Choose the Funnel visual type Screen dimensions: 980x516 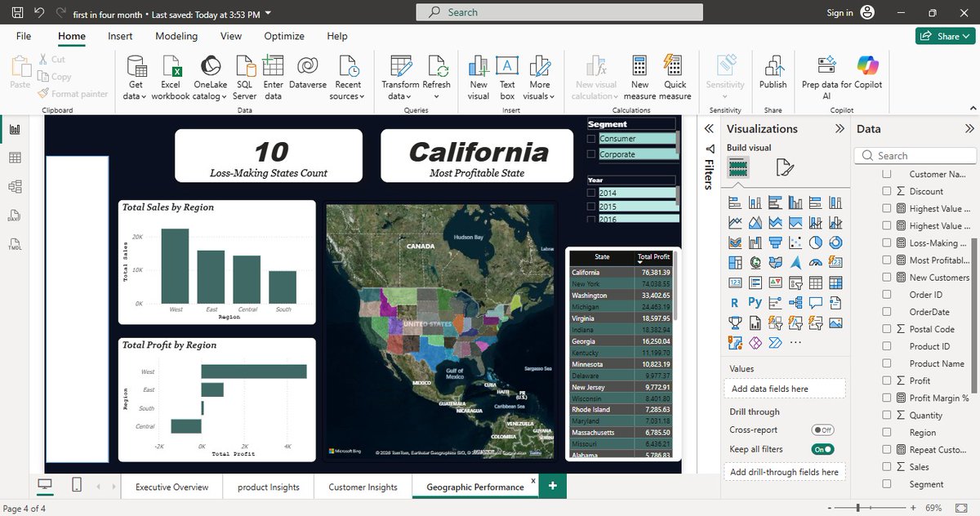coord(775,242)
